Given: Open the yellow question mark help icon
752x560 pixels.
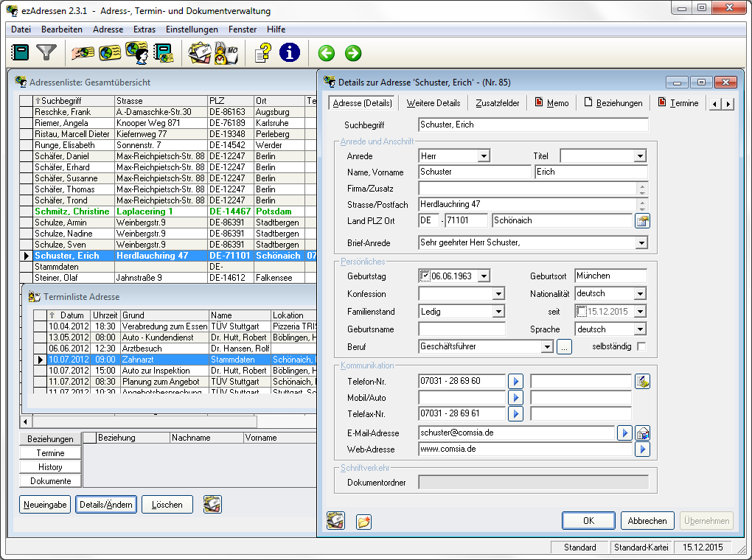Looking at the screenshot, I should tap(262, 52).
